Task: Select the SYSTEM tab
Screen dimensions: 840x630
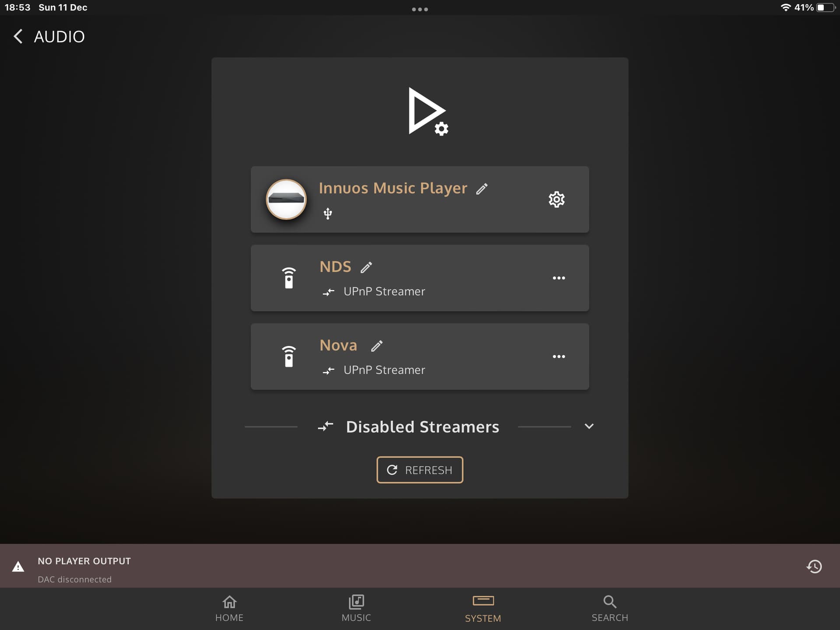Action: click(x=483, y=609)
